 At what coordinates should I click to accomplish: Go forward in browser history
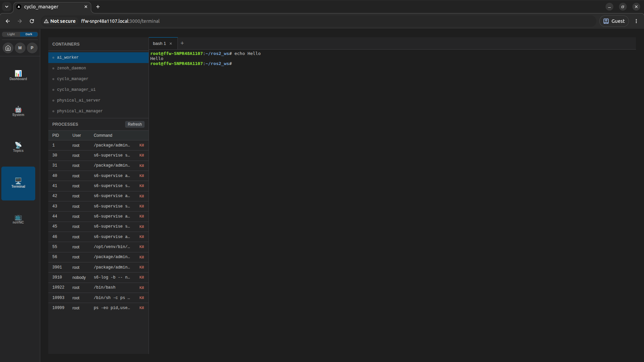click(x=20, y=21)
